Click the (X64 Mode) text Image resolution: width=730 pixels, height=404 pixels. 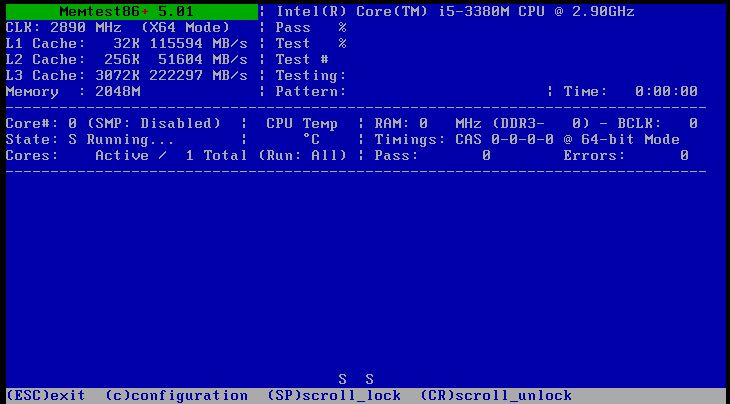tap(185, 27)
